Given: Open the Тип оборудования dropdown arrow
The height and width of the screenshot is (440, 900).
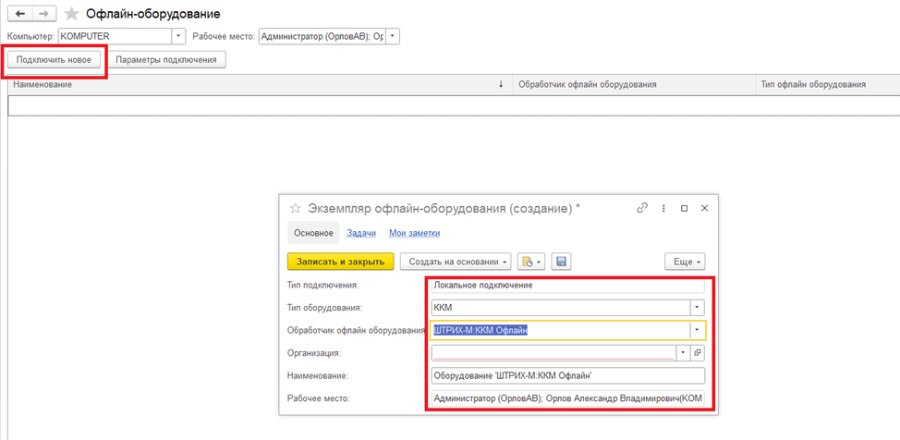Looking at the screenshot, I should coord(697,307).
